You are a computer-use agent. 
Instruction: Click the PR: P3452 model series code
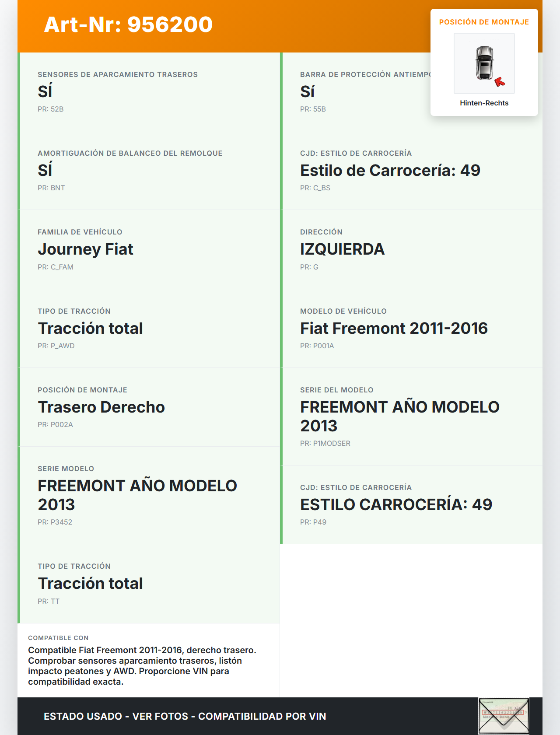click(55, 522)
